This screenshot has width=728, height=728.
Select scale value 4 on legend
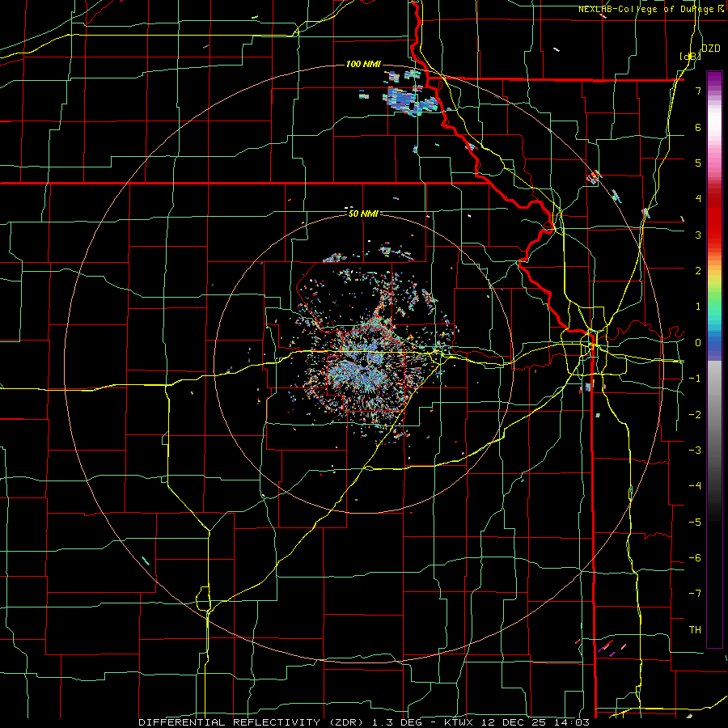[698, 199]
